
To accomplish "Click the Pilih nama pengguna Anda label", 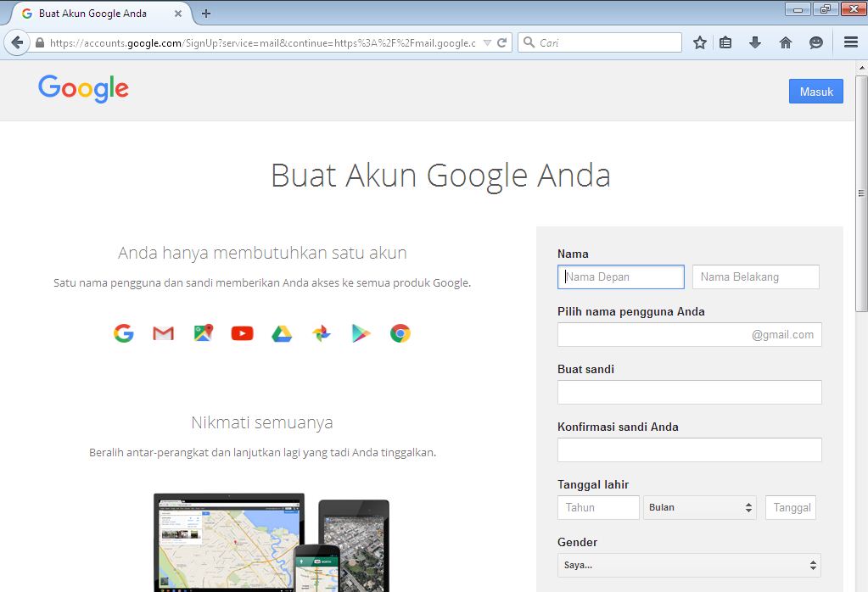I will 631,311.
